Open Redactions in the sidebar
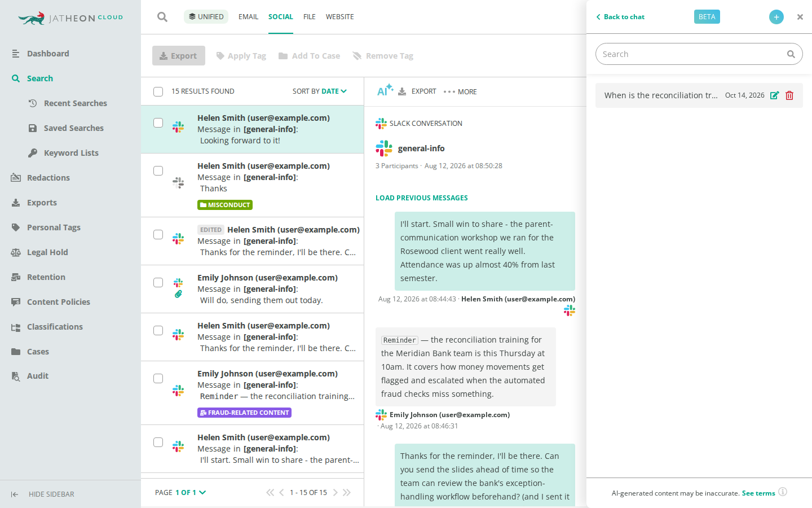Image resolution: width=812 pixels, height=508 pixels. 48,178
